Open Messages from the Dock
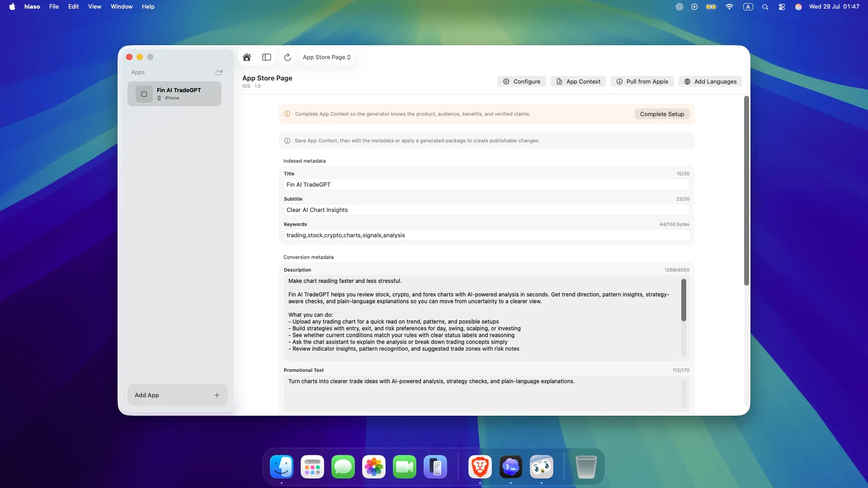Screen dimensions: 868x488 (x=343, y=467)
